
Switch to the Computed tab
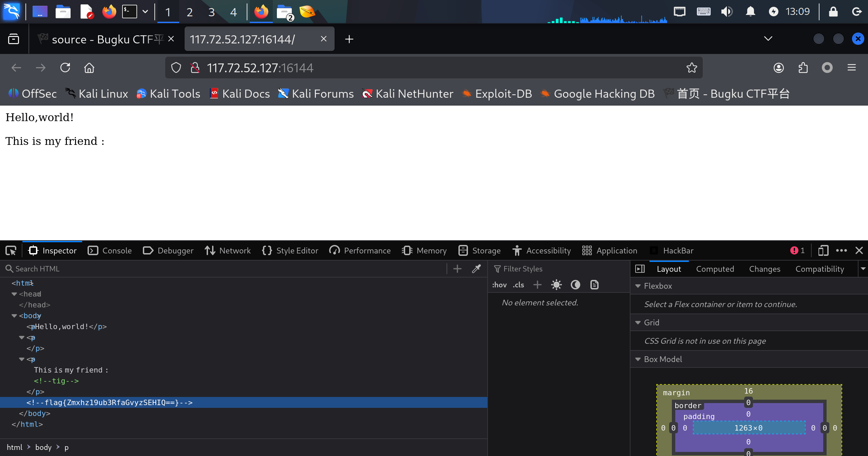tap(715, 269)
